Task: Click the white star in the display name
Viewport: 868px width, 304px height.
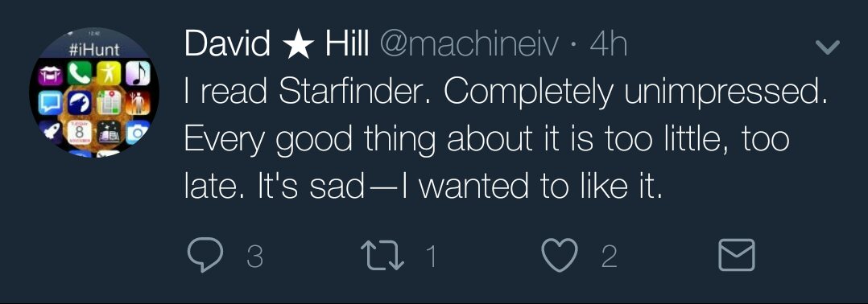Action: tap(299, 45)
